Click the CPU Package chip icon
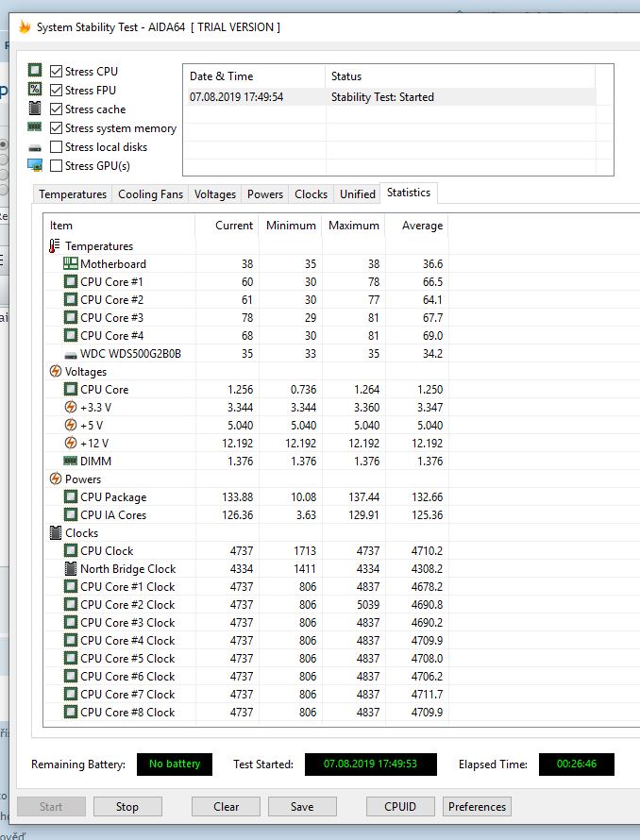 coord(70,496)
